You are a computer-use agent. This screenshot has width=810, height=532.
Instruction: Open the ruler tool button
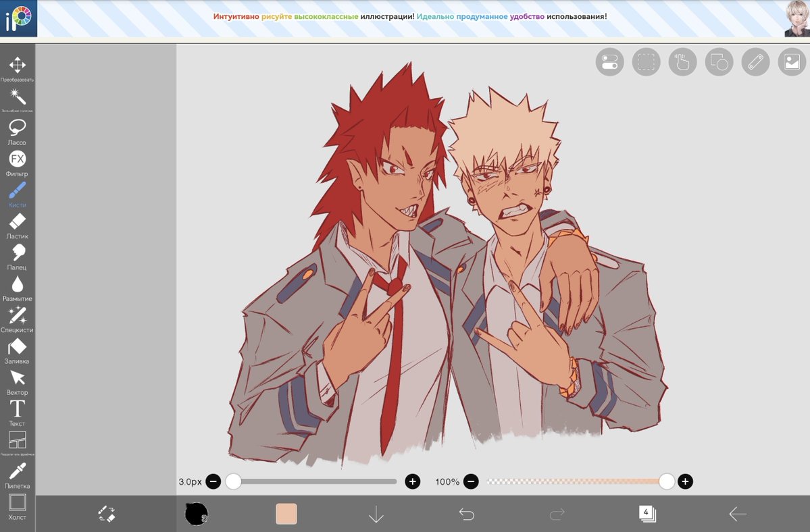tap(755, 62)
